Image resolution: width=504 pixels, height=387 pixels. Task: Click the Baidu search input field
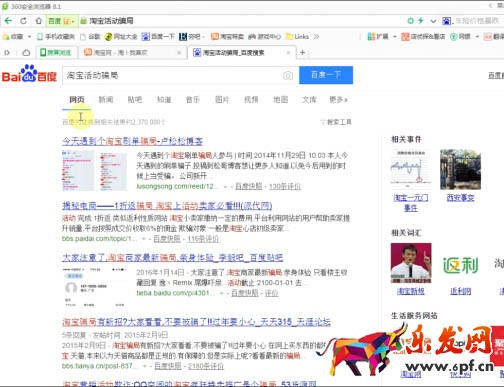click(x=172, y=76)
